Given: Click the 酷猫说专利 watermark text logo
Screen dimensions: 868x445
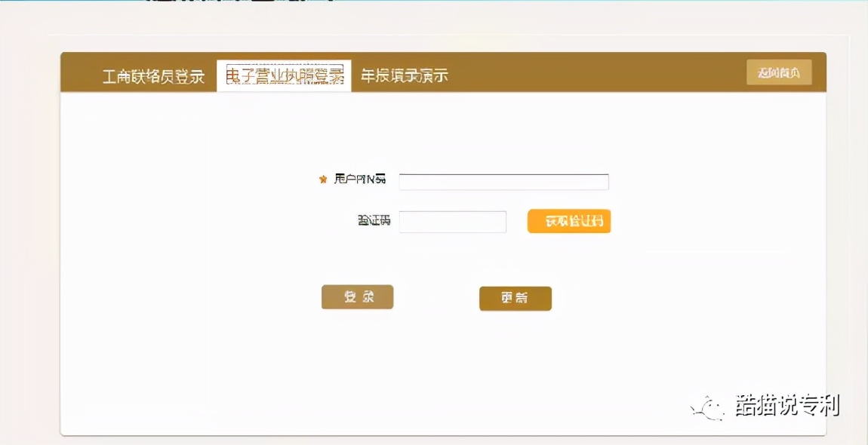Looking at the screenshot, I should point(788,407).
